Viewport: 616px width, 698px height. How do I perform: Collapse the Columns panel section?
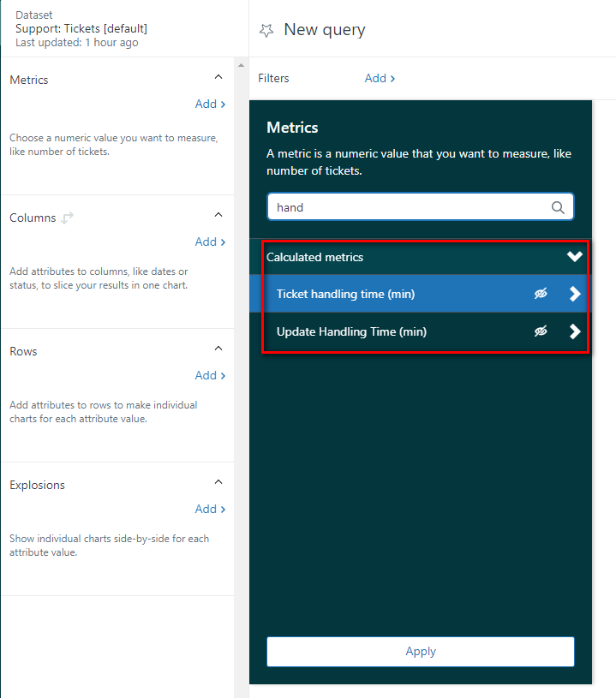click(x=218, y=215)
